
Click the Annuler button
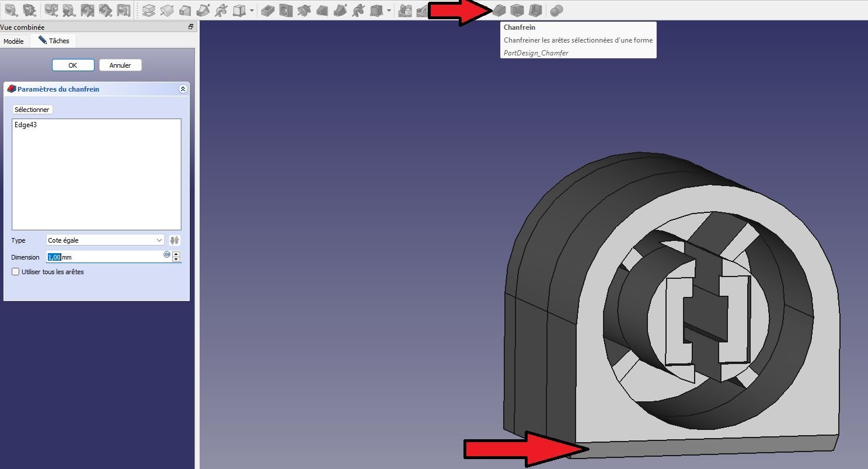(120, 65)
